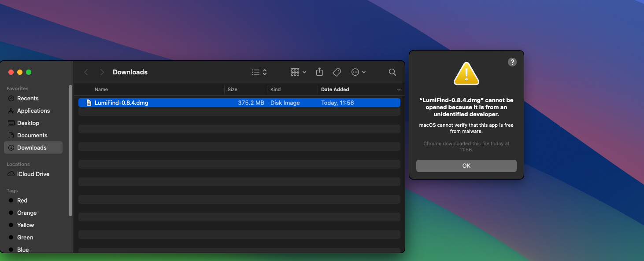Screen dimensions: 644x261
Task: Open Documents in the sidebar
Action: pos(33,135)
